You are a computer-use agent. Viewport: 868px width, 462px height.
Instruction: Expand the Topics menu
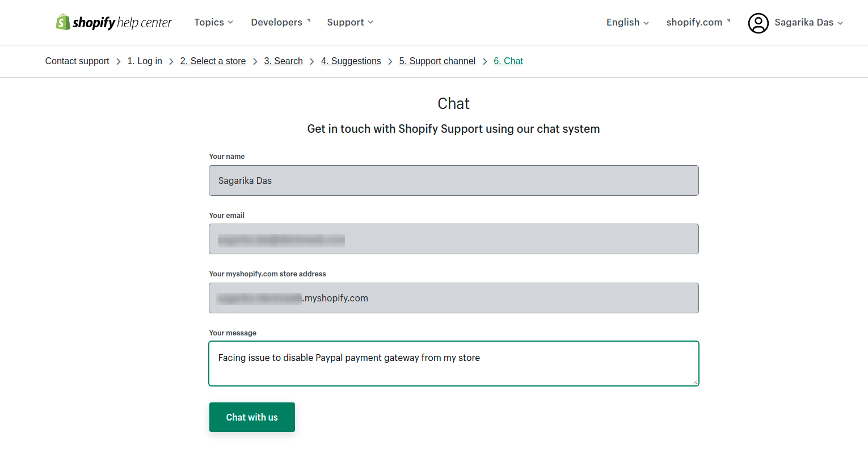point(213,22)
